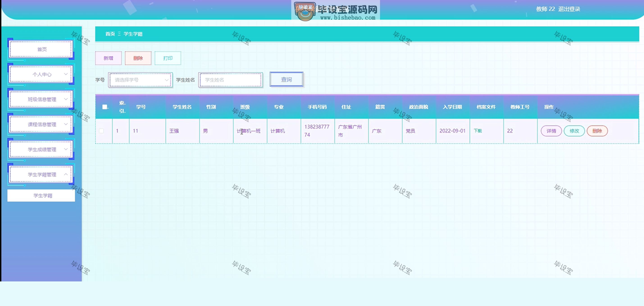Open 详情 for student 王强
Image resolution: width=644 pixels, height=306 pixels.
click(x=551, y=131)
